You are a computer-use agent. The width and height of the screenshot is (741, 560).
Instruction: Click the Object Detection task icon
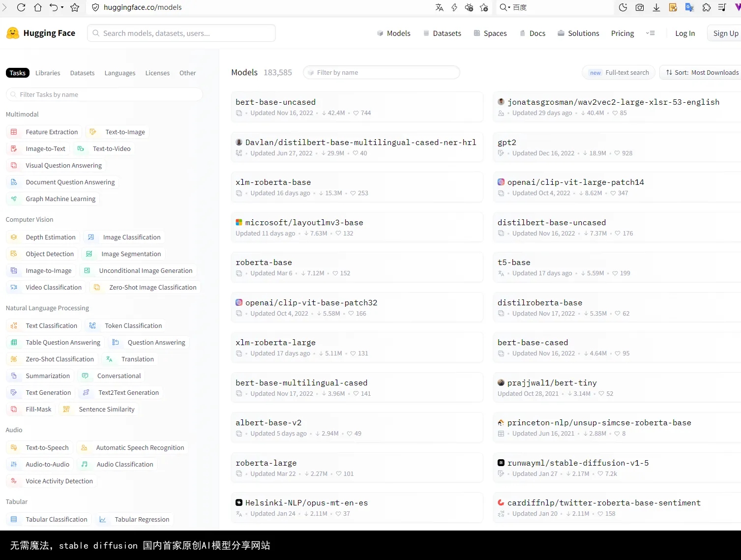pos(14,254)
